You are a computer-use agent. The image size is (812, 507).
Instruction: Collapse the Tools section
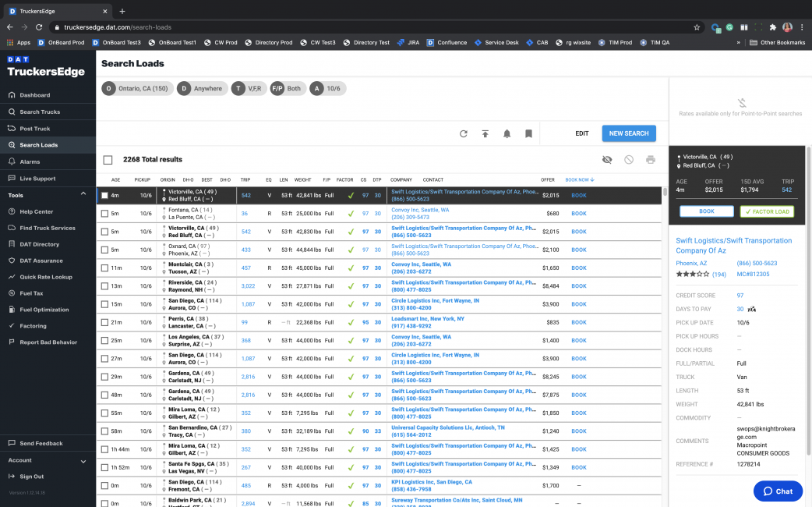coord(83,194)
